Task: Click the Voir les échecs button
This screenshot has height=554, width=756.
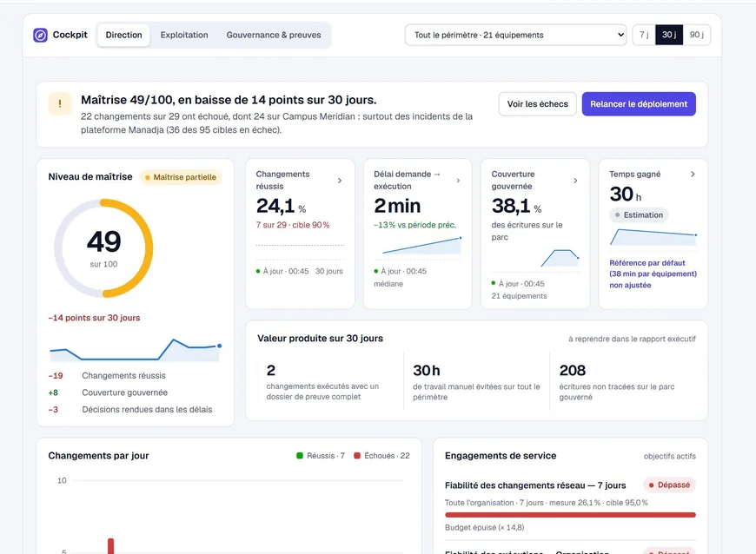Action: tap(538, 104)
